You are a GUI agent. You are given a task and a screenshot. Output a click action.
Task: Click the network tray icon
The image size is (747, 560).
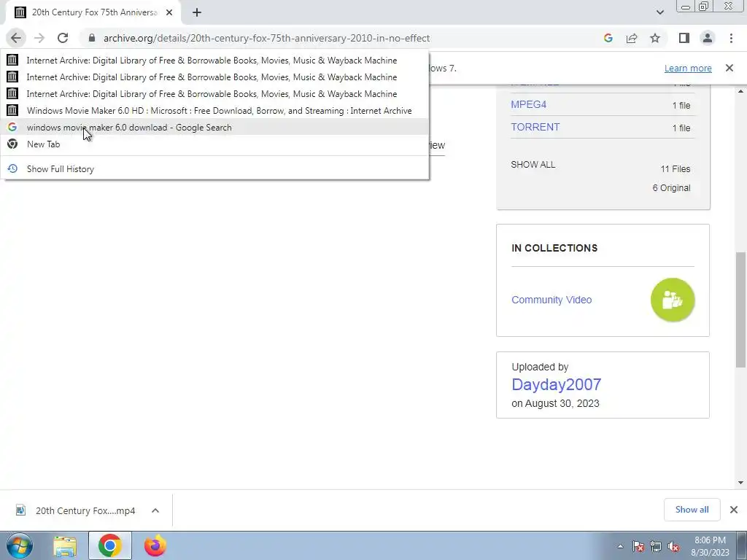click(x=656, y=546)
